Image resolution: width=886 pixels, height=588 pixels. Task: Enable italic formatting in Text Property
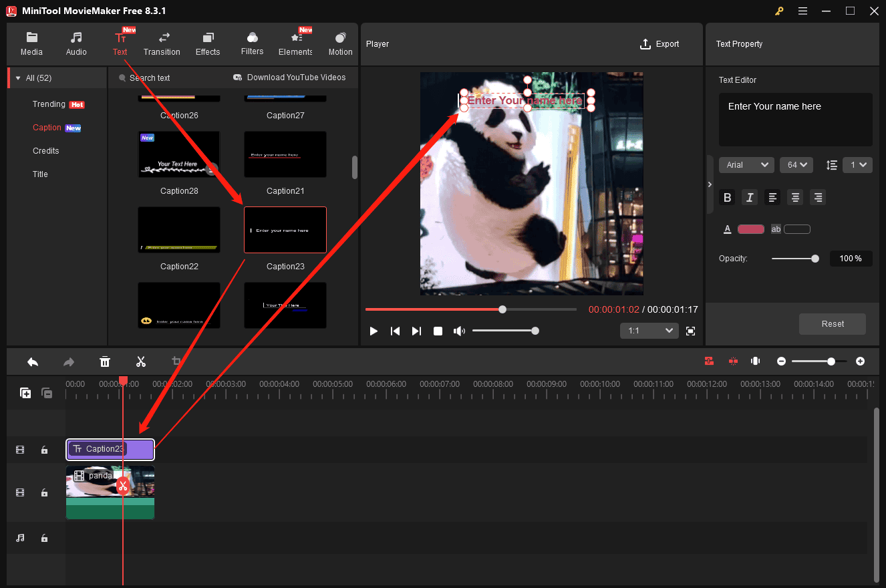[x=750, y=197]
